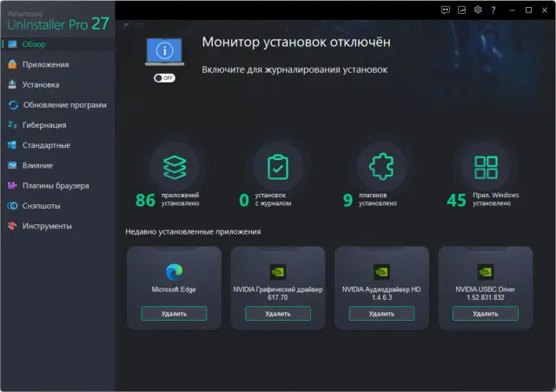Image resolution: width=556 pixels, height=392 pixels.
Task: Click the Недавно установленные приложения heading
Action: 193,232
